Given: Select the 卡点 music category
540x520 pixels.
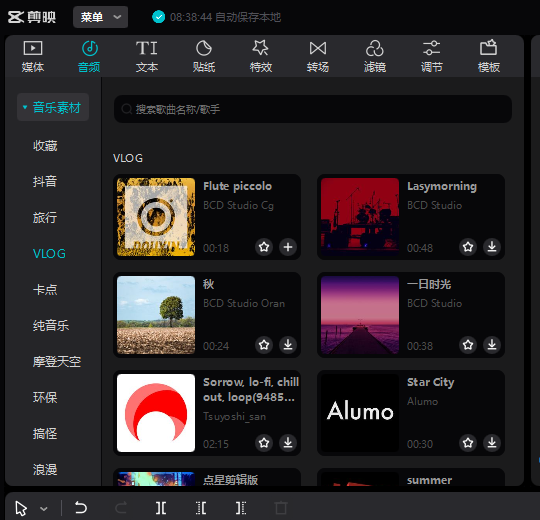Looking at the screenshot, I should tap(45, 290).
